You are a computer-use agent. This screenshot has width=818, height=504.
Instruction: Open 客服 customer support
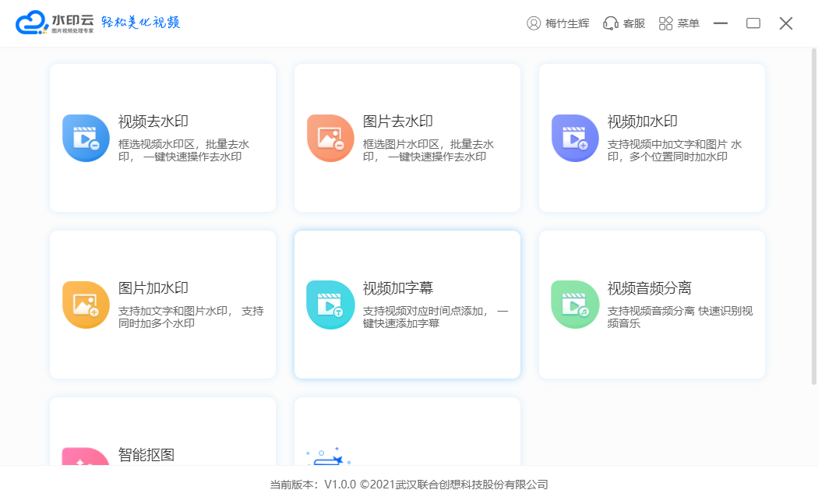click(x=634, y=23)
